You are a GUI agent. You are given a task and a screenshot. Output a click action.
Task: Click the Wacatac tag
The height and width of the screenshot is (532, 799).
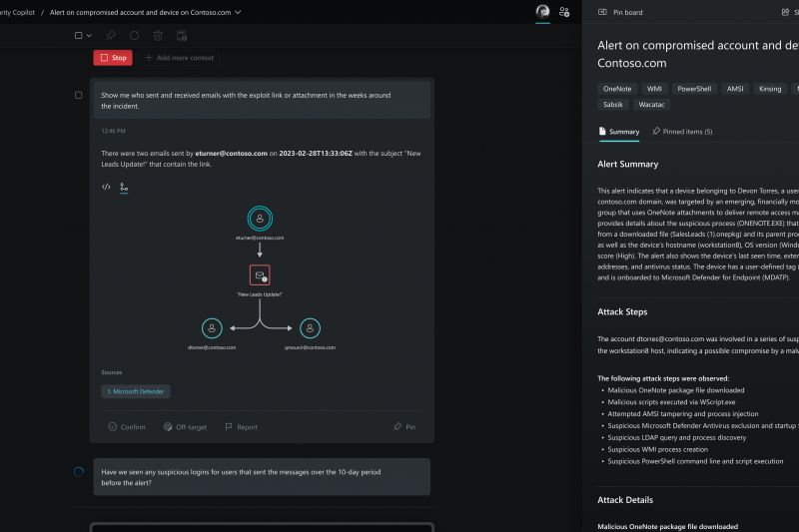coord(651,105)
